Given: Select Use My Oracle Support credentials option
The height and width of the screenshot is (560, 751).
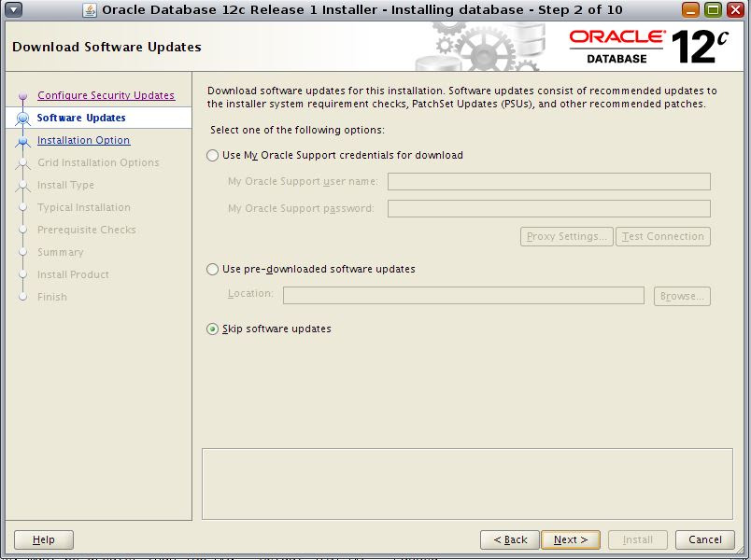Looking at the screenshot, I should pyautogui.click(x=212, y=156).
